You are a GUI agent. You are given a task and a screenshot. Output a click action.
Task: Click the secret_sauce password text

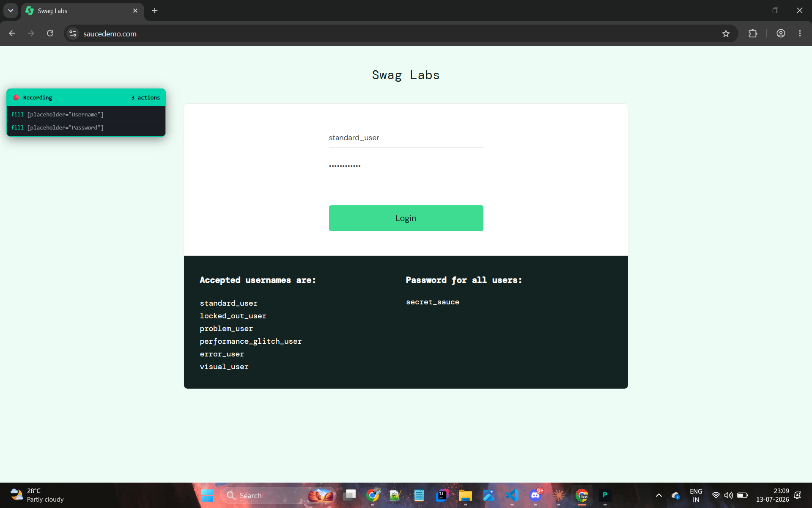433,302
